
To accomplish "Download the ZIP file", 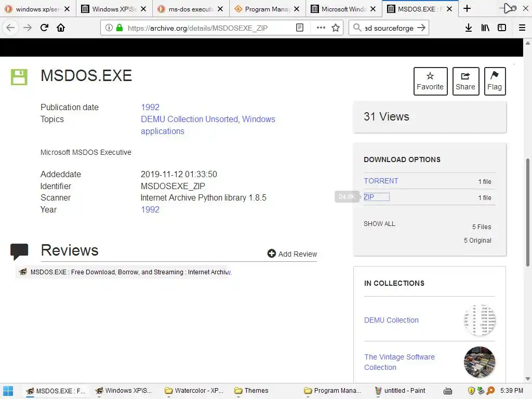I will tap(369, 197).
